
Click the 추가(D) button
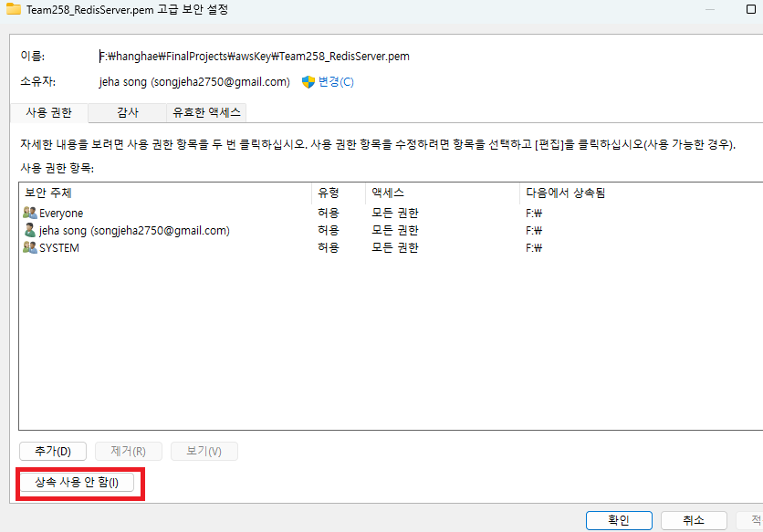point(53,451)
